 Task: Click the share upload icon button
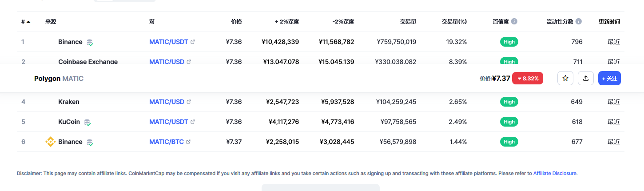[586, 78]
